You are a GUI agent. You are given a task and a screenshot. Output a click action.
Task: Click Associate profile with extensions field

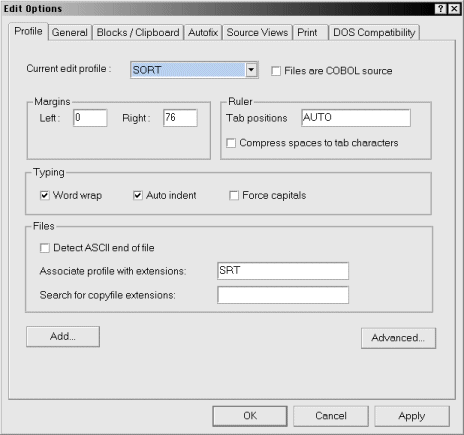(x=283, y=271)
